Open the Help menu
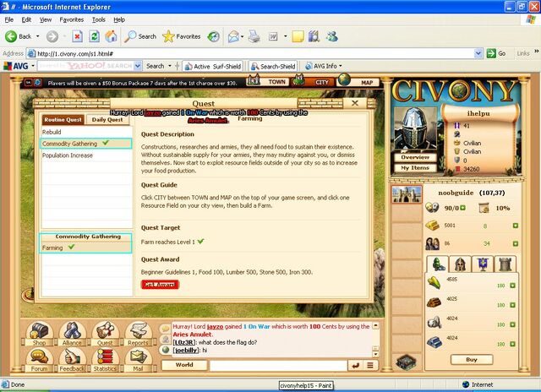The image size is (541, 392). [x=119, y=19]
